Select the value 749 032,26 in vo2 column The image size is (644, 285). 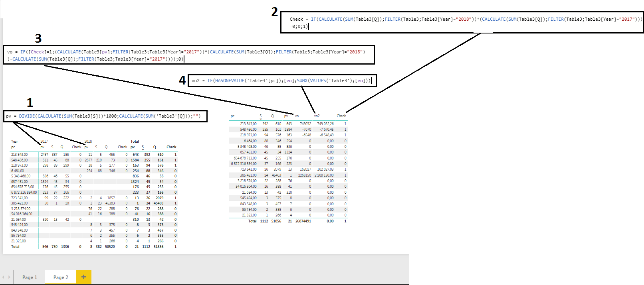tap(325, 124)
